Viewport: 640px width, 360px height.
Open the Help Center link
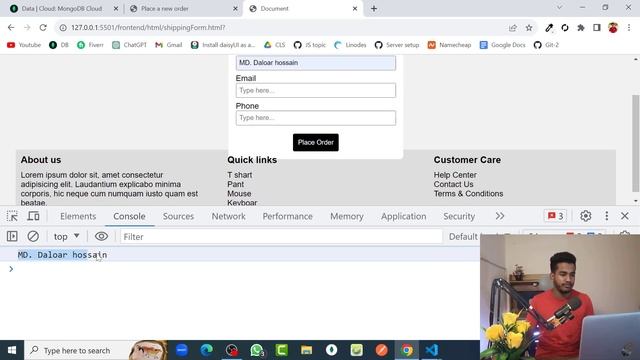pyautogui.click(x=455, y=175)
